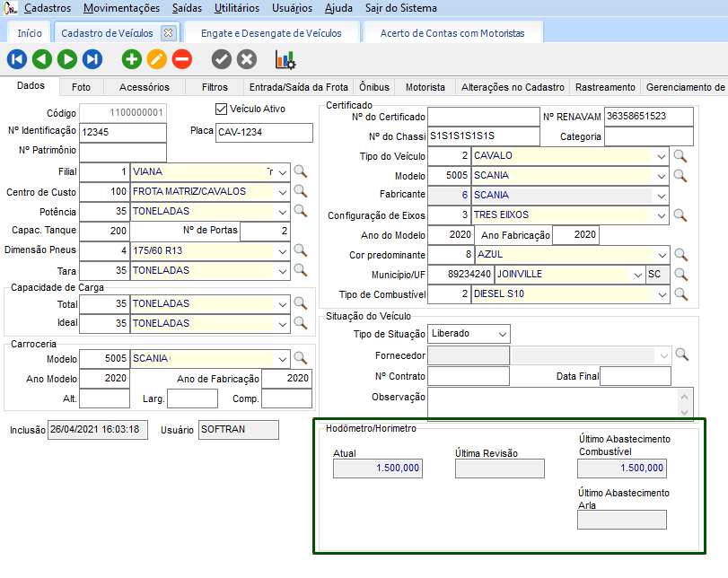Screen dimensions: 728x578
Task: Switch to the Acessórios tab
Action: pyautogui.click(x=144, y=87)
